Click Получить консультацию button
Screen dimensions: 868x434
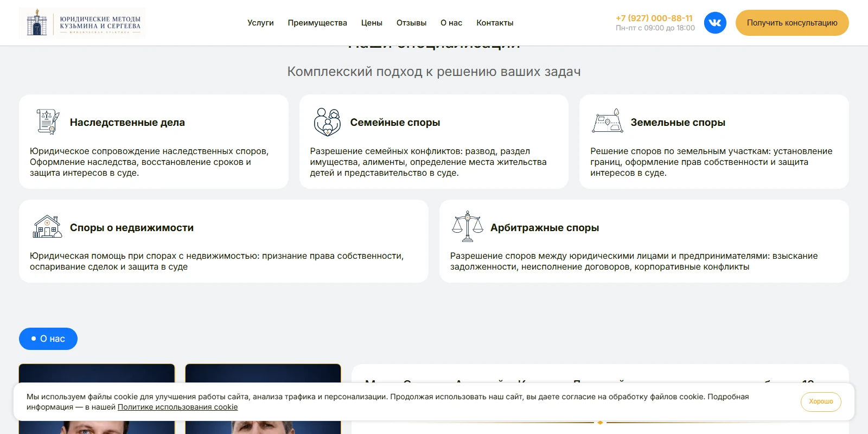[792, 23]
